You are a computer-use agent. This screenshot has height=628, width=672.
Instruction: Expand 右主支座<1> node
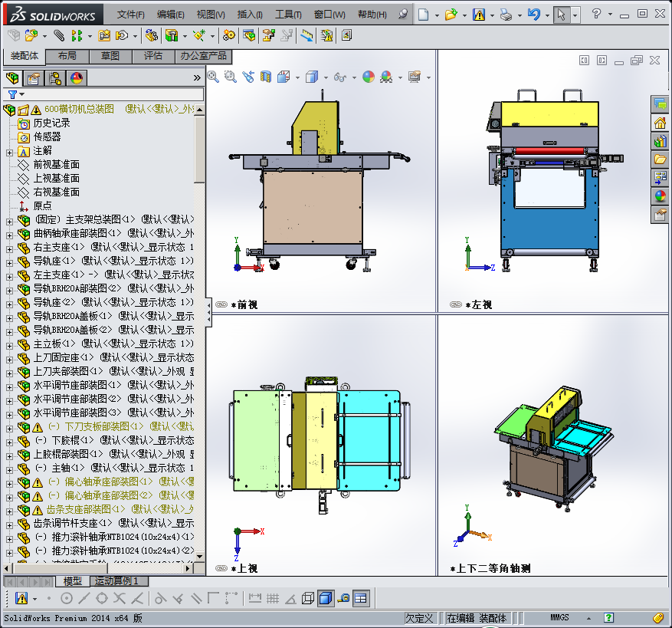point(9,248)
